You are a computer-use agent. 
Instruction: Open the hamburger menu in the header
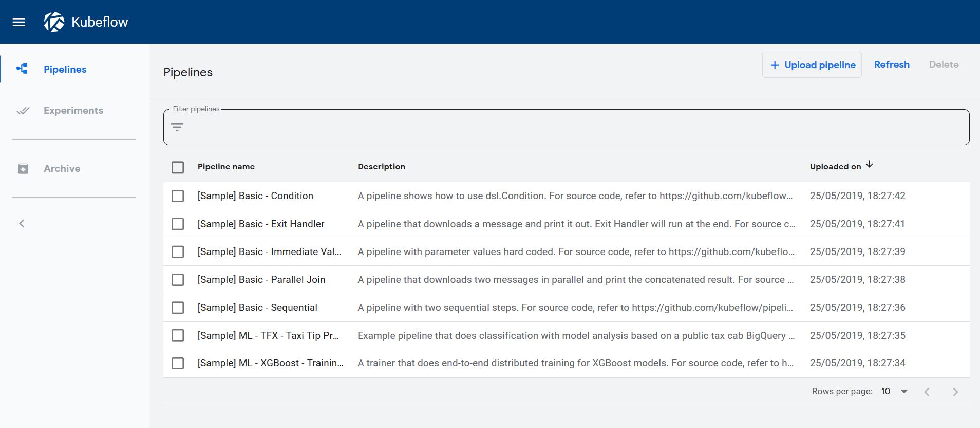19,22
